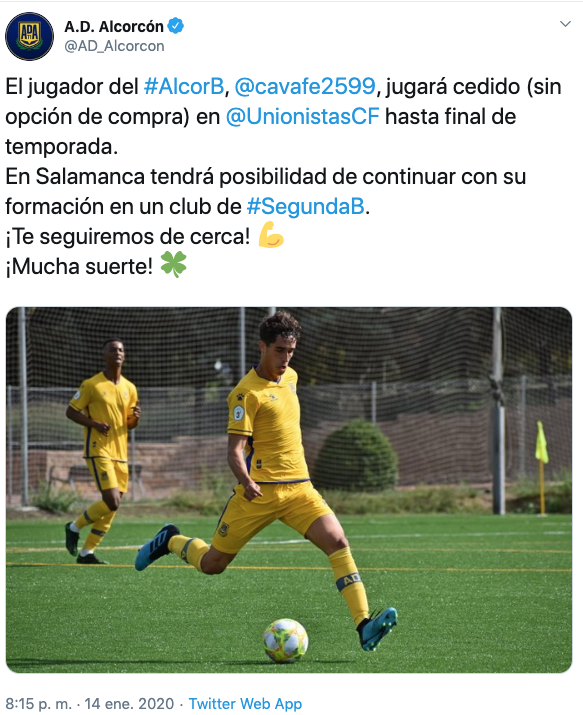Open the attached football match photo

[x=289, y=490]
